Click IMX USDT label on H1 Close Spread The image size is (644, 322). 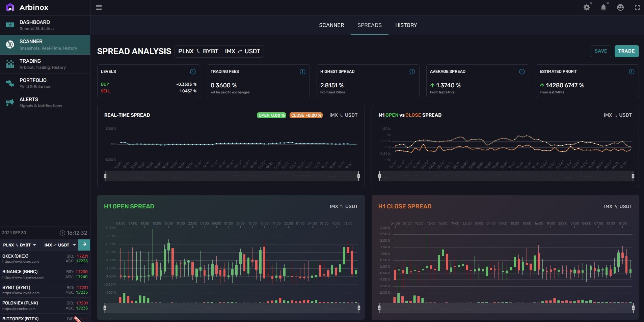point(618,206)
